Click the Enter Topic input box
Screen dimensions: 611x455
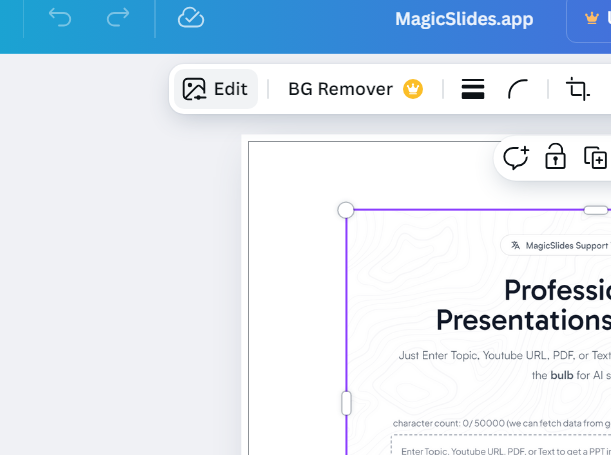point(501,445)
